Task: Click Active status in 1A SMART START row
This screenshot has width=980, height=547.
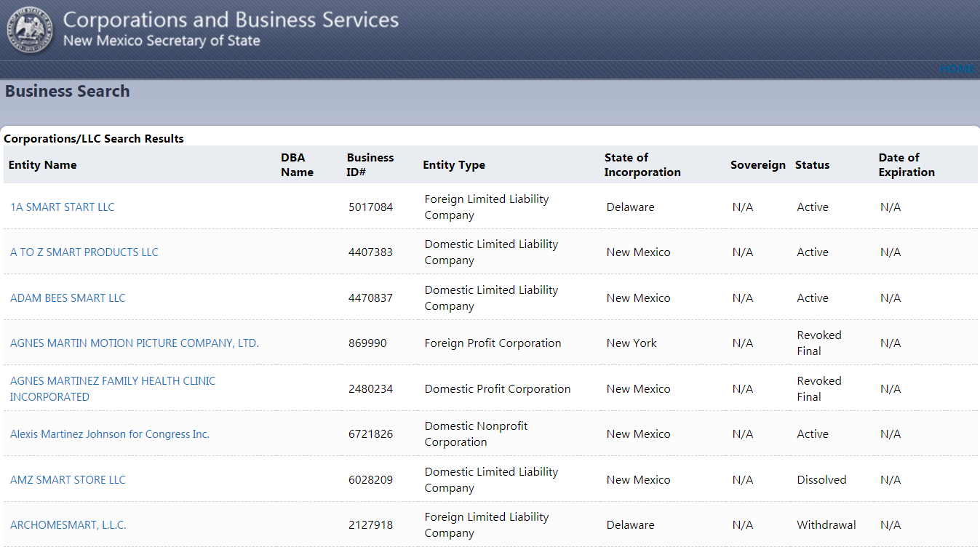Action: 813,207
